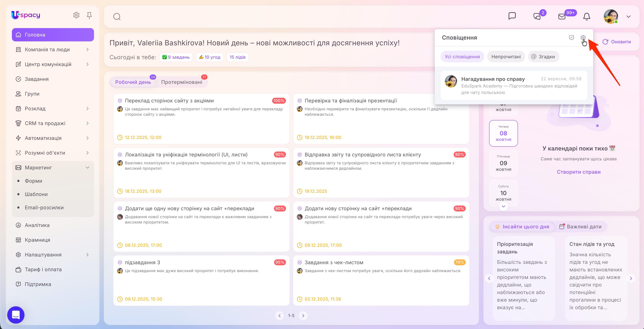The image size is (644, 329).
Task: Open user profile avatar
Action: point(611,17)
